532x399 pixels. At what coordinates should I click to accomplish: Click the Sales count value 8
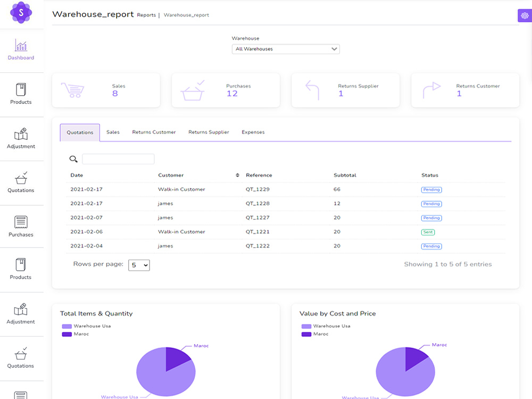[115, 94]
